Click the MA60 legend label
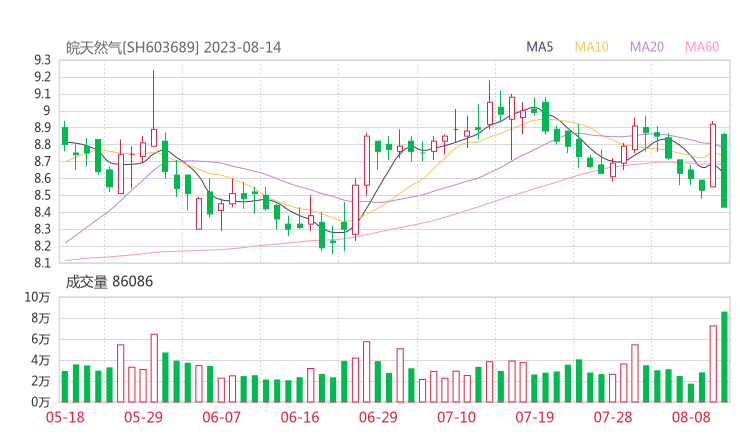The image size is (740, 440). click(702, 47)
